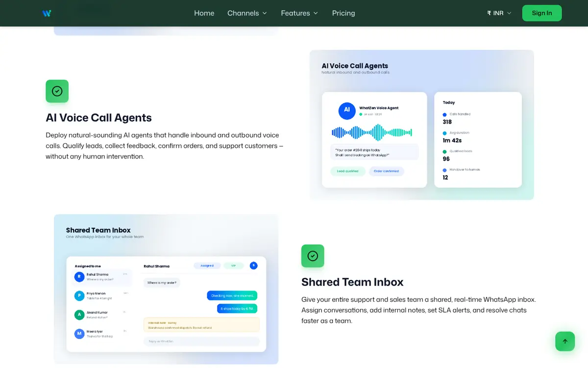The width and height of the screenshot is (588, 368).
Task: Open the INR currency selector
Action: point(499,13)
